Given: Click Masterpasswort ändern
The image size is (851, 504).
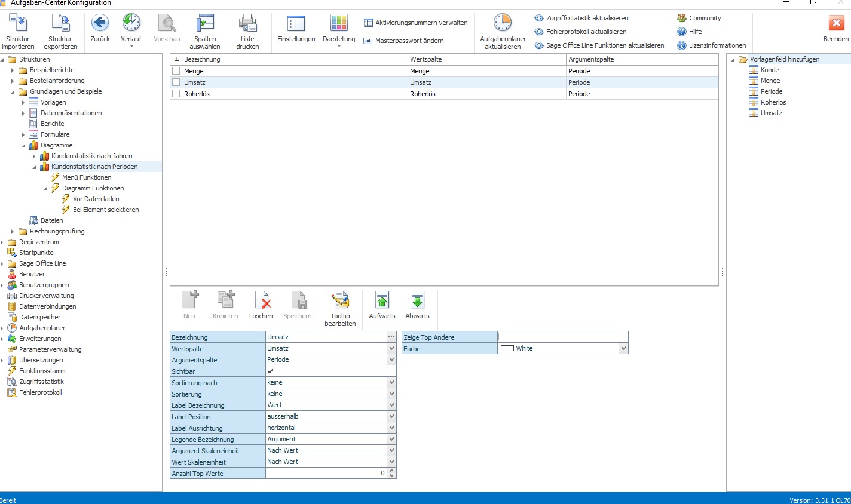Looking at the screenshot, I should 404,41.
